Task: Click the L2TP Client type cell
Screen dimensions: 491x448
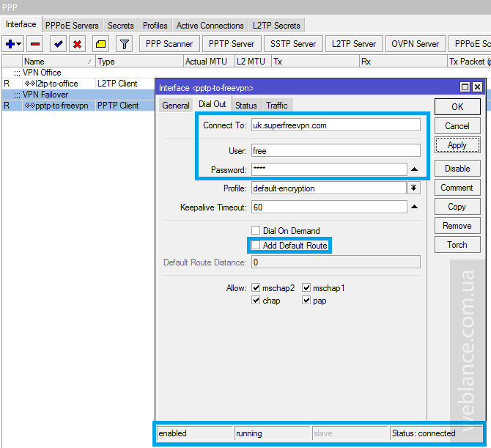Action: tap(117, 84)
